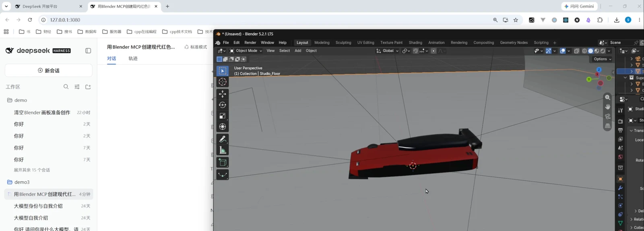Collapse the DeepSeek sidebar panel icon
The height and width of the screenshot is (231, 644).
[x=88, y=51]
